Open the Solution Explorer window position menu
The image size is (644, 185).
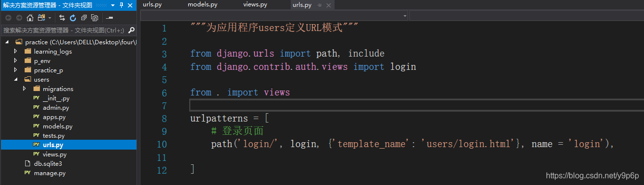point(112,5)
